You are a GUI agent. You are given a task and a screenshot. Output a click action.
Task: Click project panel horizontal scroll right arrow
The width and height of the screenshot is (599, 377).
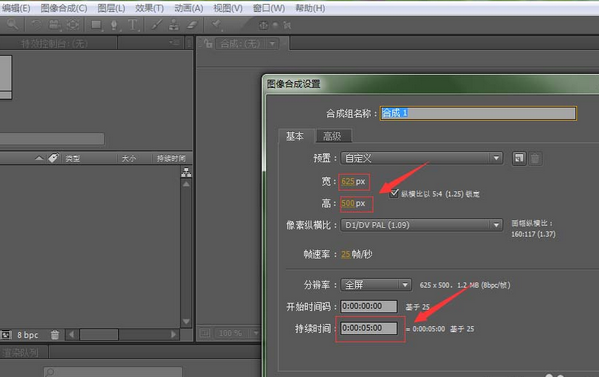pyautogui.click(x=173, y=335)
